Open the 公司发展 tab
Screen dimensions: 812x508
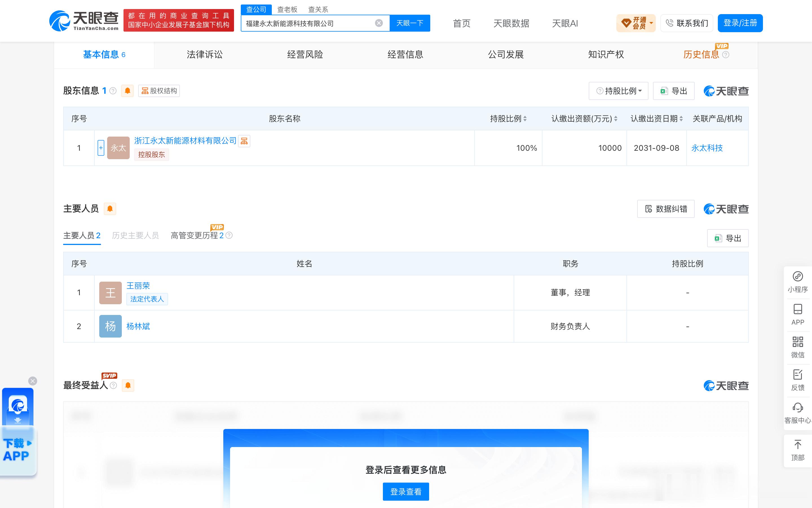(506, 54)
